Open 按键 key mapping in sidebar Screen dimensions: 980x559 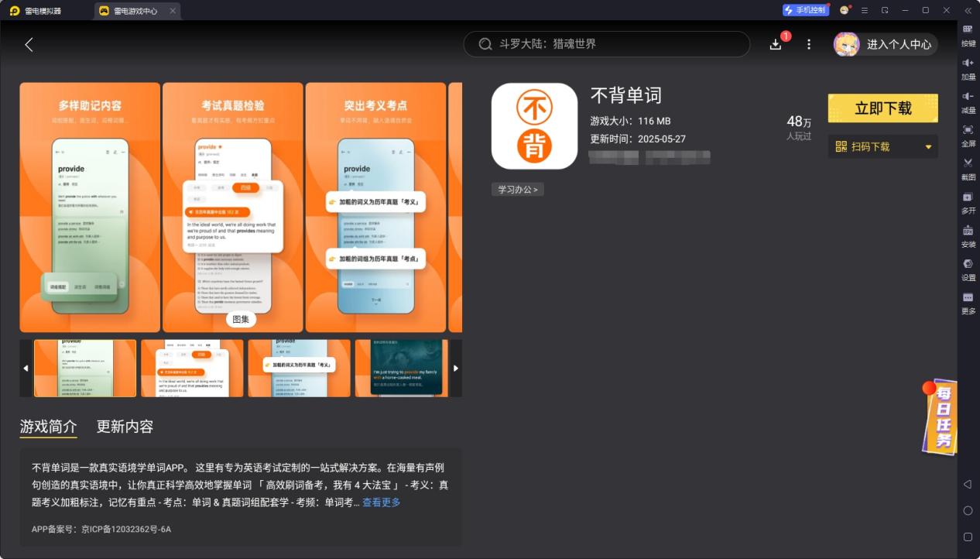(968, 35)
